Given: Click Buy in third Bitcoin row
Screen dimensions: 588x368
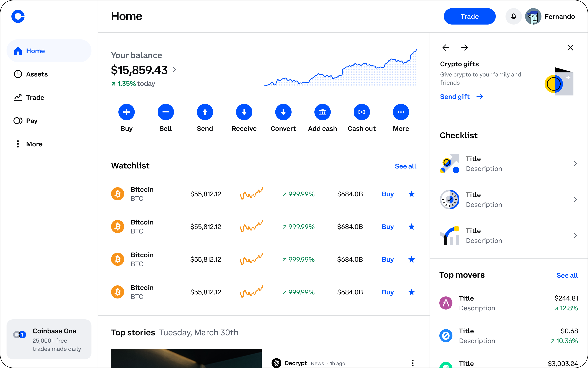Looking at the screenshot, I should [x=388, y=259].
